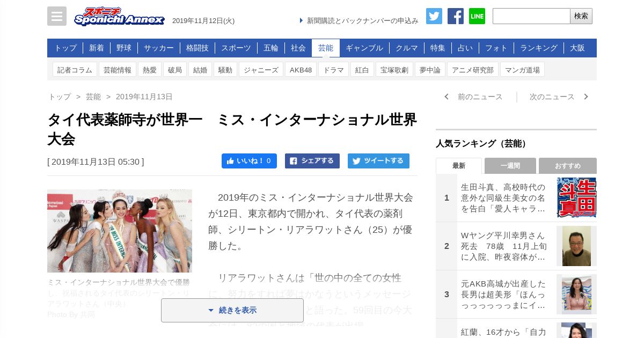The height and width of the screenshot is (338, 644).
Task: Select 五輪 in main navigation
Action: [x=271, y=48]
